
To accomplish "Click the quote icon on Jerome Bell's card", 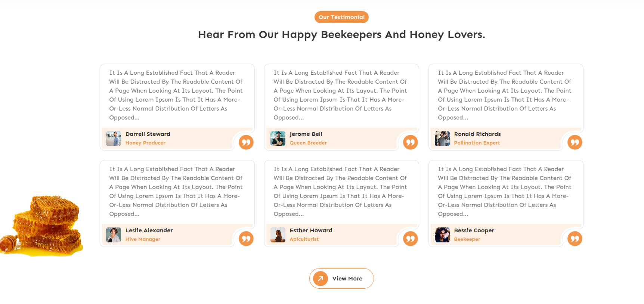I will tap(411, 142).
